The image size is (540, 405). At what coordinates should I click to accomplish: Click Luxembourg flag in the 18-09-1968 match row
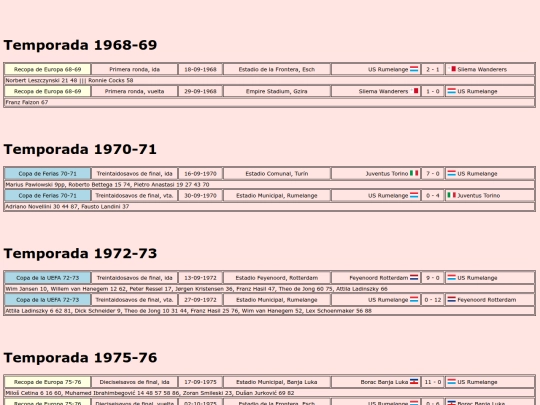pos(414,69)
